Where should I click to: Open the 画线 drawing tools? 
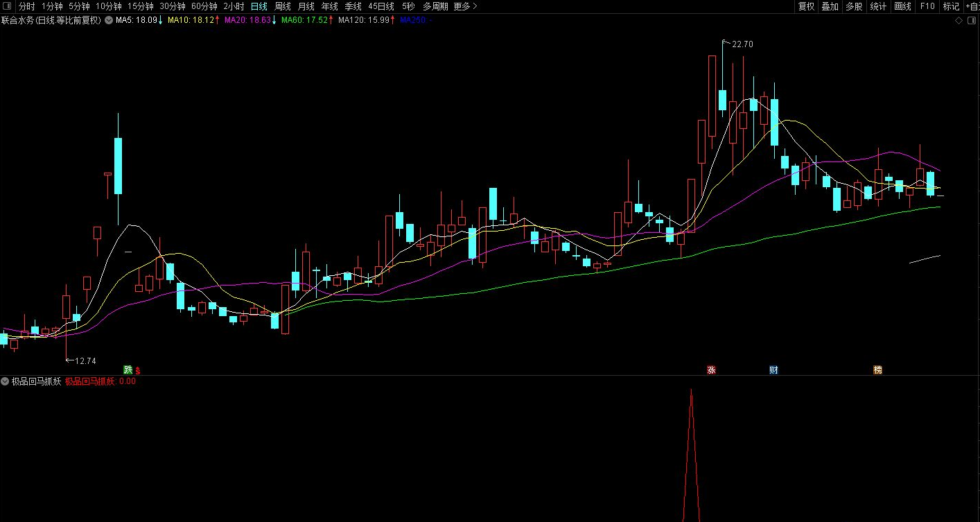click(902, 6)
